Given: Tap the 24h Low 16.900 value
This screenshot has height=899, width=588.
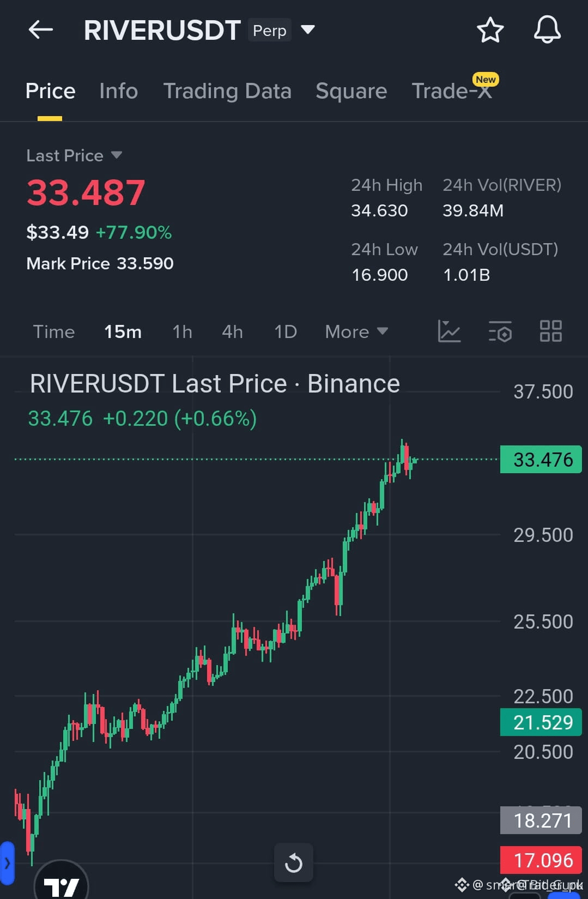Looking at the screenshot, I should click(x=380, y=275).
